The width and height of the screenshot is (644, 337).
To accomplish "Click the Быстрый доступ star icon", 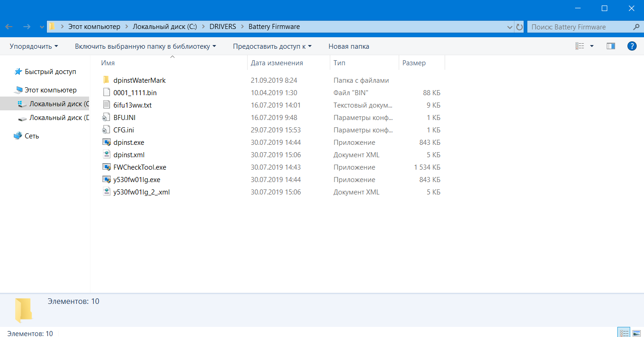I will [18, 72].
